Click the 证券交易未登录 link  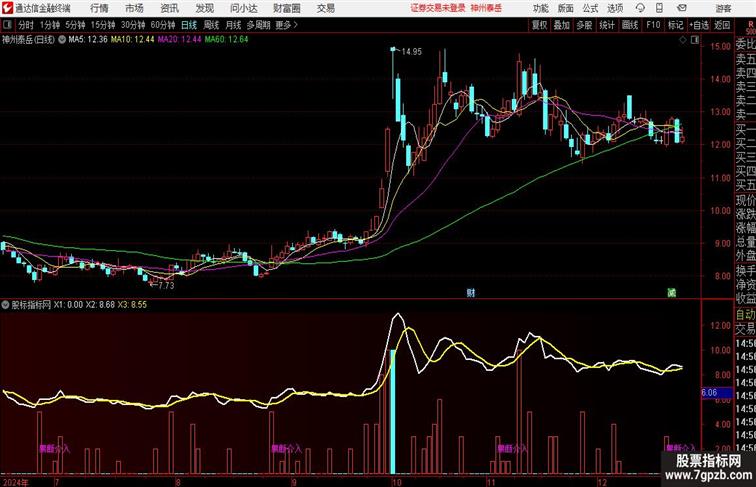438,8
